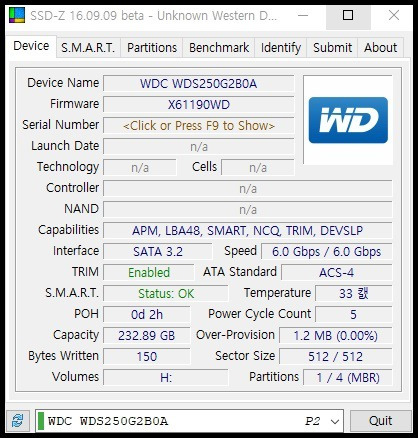Switch to the S.M.A.R.T. tab
418x438 pixels.
88,47
